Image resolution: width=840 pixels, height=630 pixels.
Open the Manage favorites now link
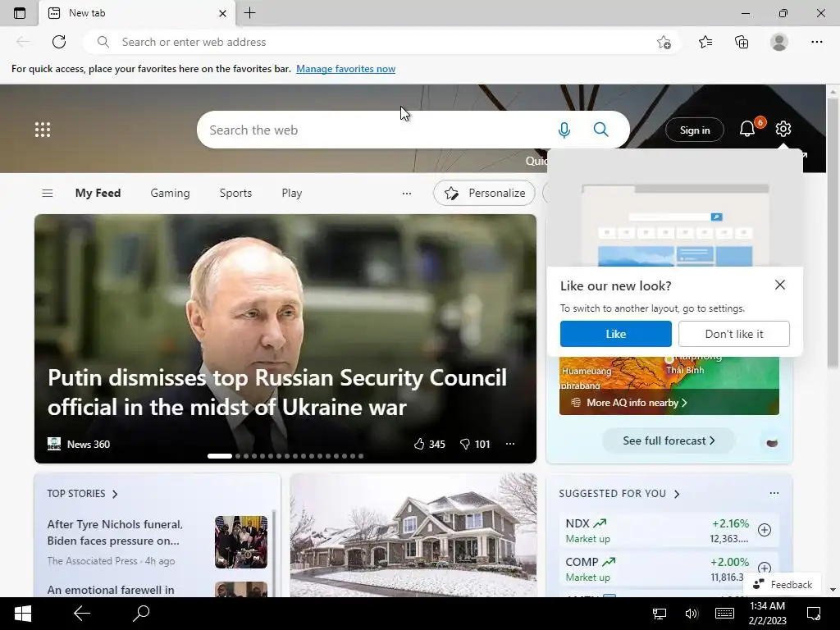coord(345,69)
